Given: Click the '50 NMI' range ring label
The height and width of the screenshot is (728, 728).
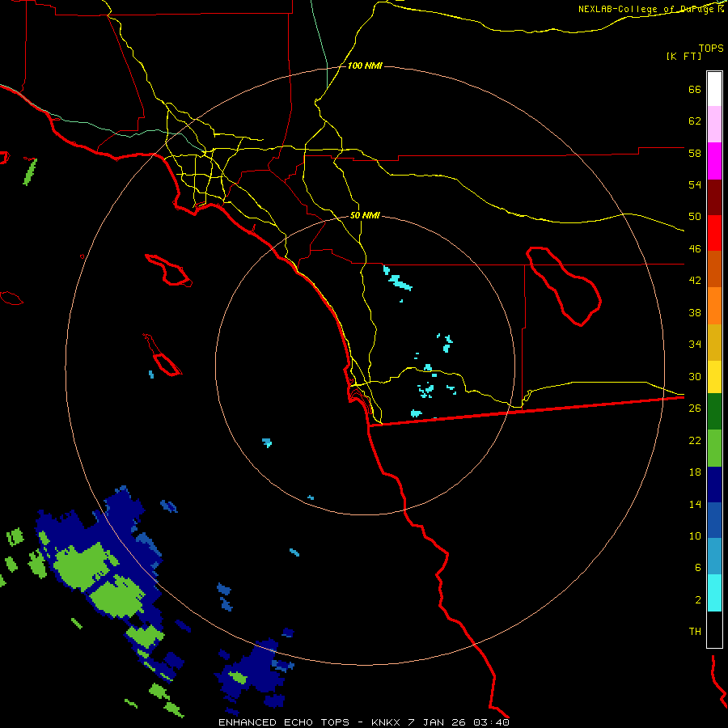Looking at the screenshot, I should tap(365, 215).
